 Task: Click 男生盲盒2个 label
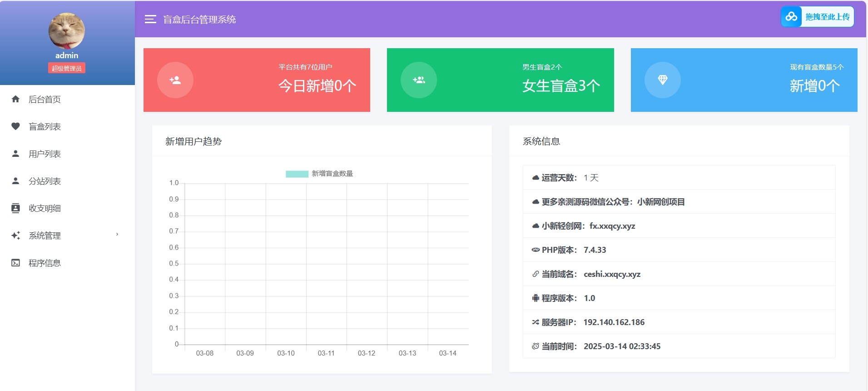coord(542,67)
